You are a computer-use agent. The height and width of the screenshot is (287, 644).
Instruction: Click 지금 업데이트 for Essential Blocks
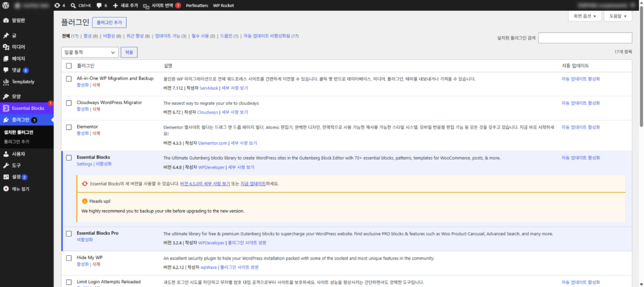(x=252, y=183)
